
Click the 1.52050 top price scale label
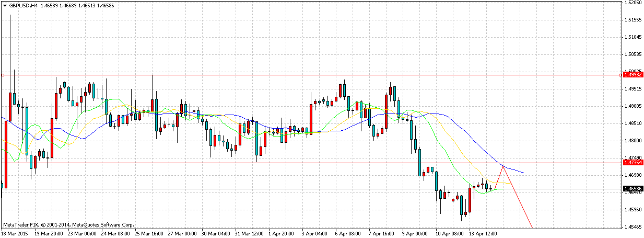click(633, 3)
